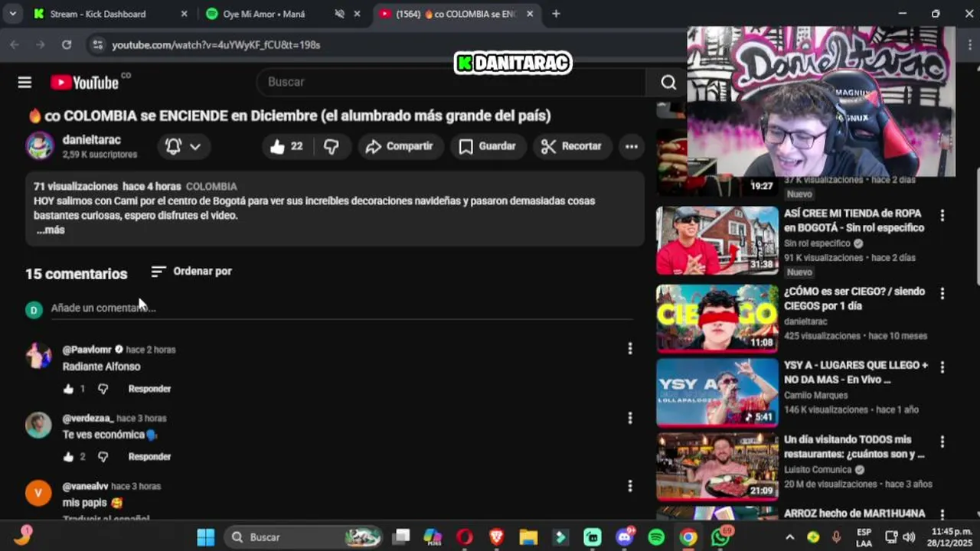980x551 pixels.
Task: Open site information icon in address bar
Action: tap(97, 45)
